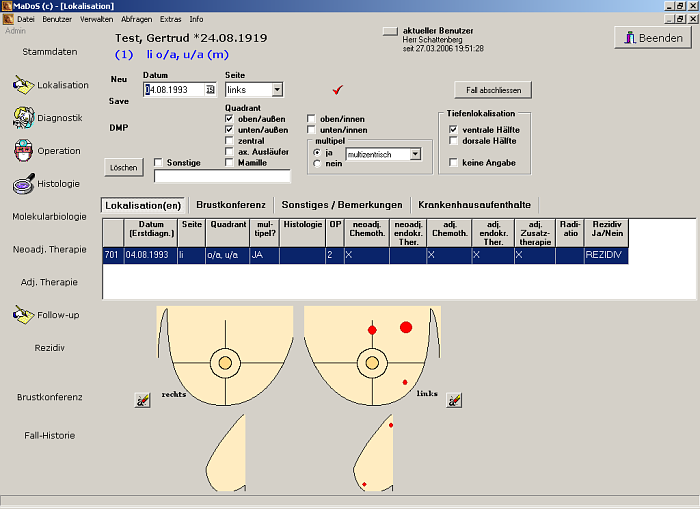
Task: Select the Histologie sidebar icon
Action: coord(23,184)
